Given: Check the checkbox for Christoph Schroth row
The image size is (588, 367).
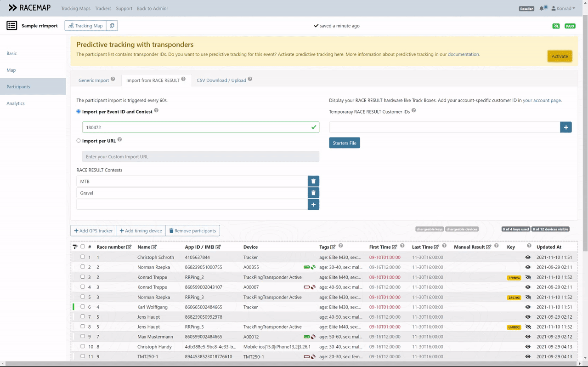Looking at the screenshot, I should (83, 257).
